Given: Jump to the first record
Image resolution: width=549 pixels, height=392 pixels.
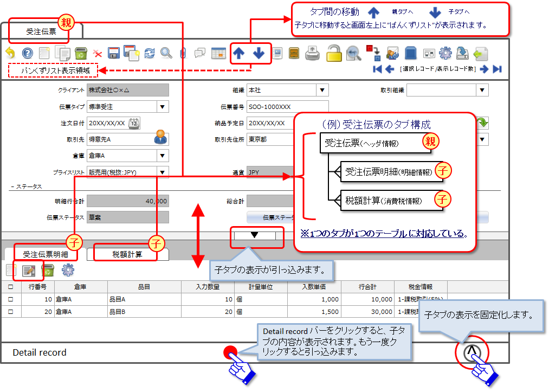Looking at the screenshot, I should click(x=377, y=69).
